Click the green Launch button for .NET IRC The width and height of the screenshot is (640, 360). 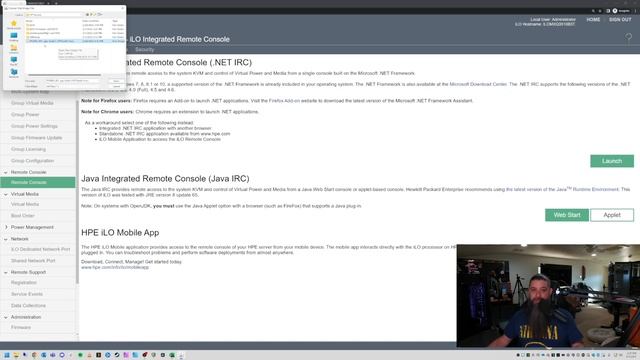pyautogui.click(x=612, y=161)
